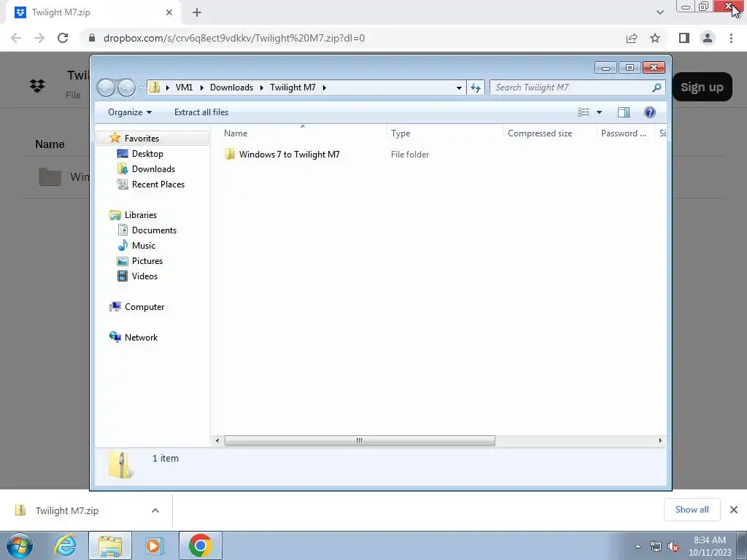747x560 pixels.
Task: Open address bar history dropdown in Explorer
Action: point(459,87)
